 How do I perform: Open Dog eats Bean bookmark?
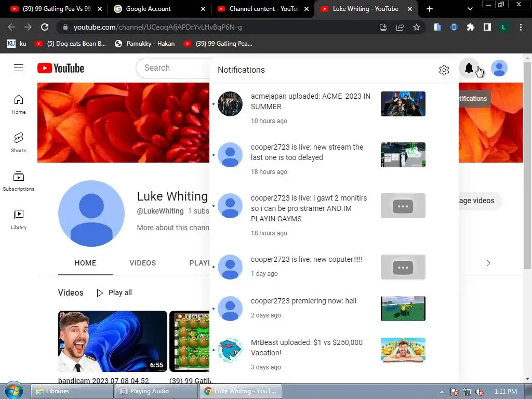(x=71, y=44)
